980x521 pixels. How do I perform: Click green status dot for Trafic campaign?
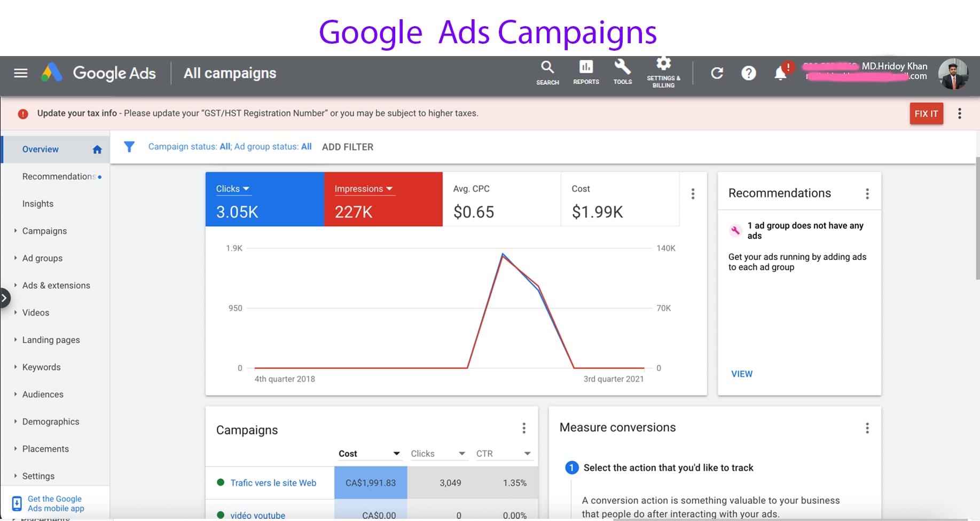click(x=221, y=483)
